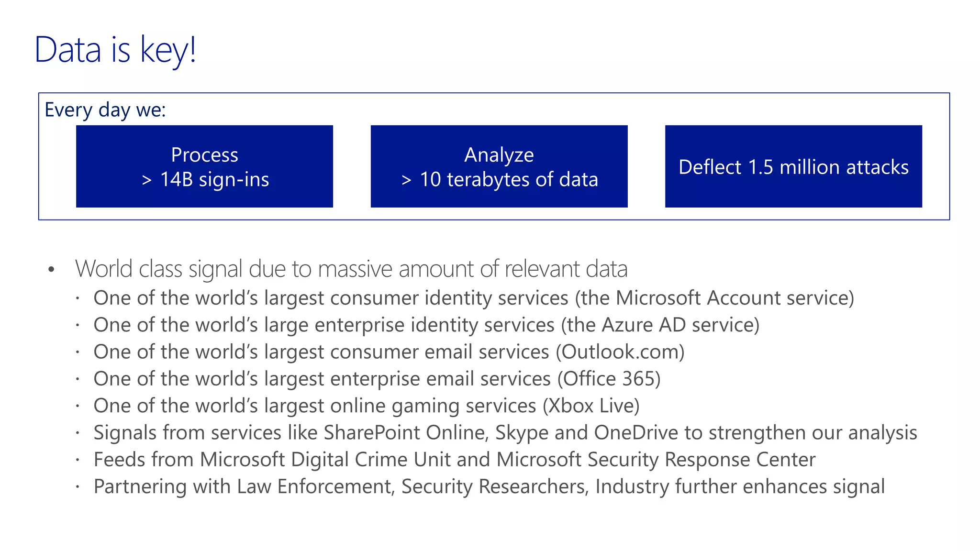
Task: Click the Azure AD service bullet line
Action: point(426,325)
